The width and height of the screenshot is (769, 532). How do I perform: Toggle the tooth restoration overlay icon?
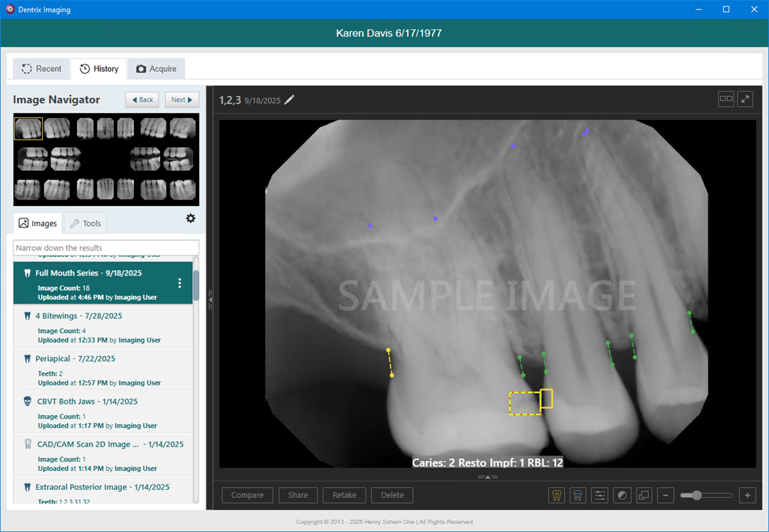pyautogui.click(x=578, y=495)
